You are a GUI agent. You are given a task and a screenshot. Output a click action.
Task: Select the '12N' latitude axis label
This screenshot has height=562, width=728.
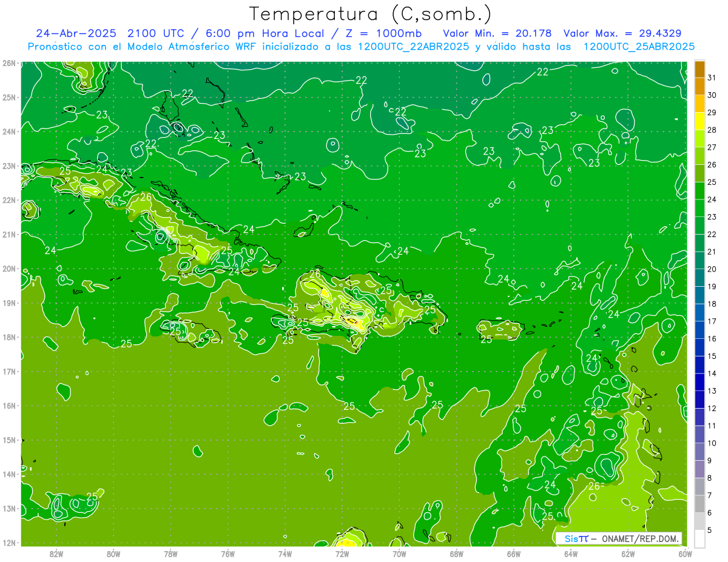click(x=9, y=543)
